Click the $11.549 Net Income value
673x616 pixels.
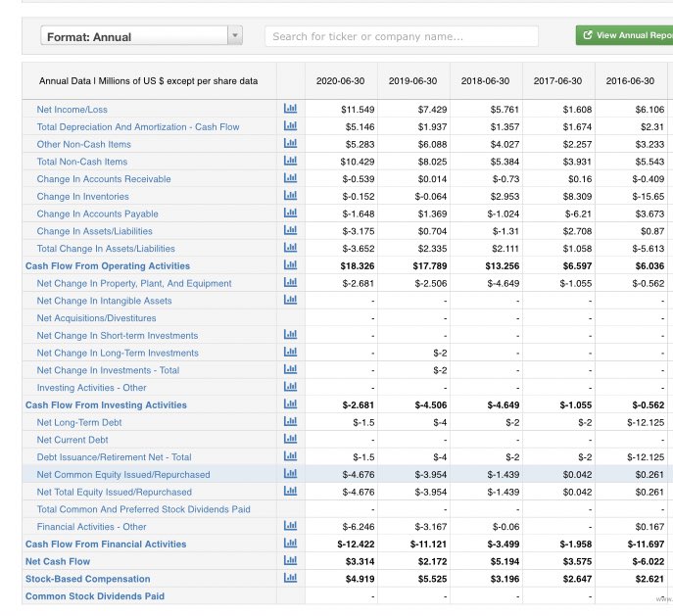coord(358,110)
